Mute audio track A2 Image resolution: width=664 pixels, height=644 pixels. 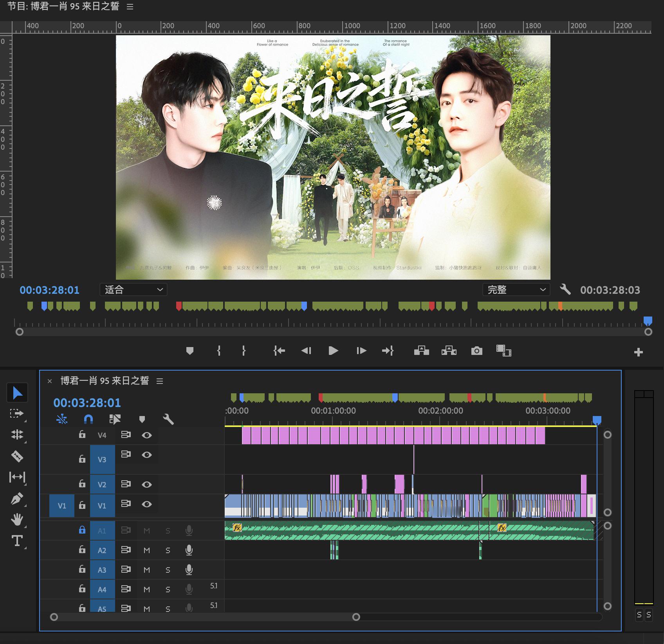(147, 550)
